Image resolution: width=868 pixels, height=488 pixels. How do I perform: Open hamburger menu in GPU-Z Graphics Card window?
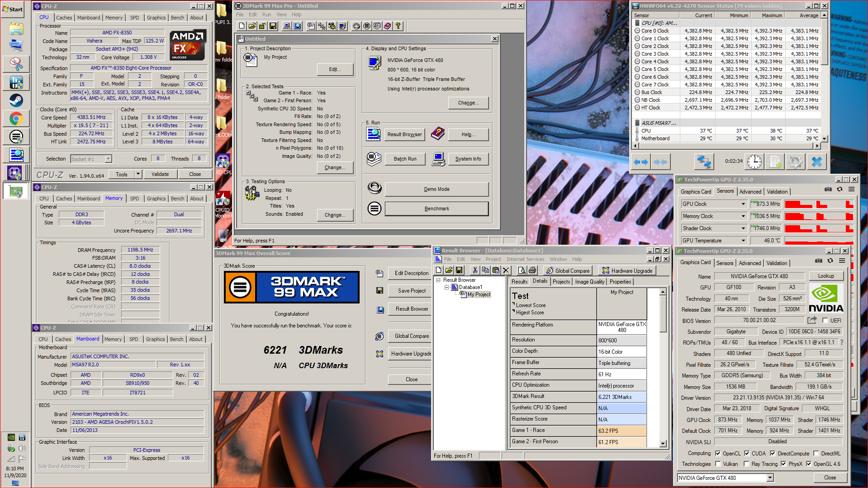[x=842, y=261]
